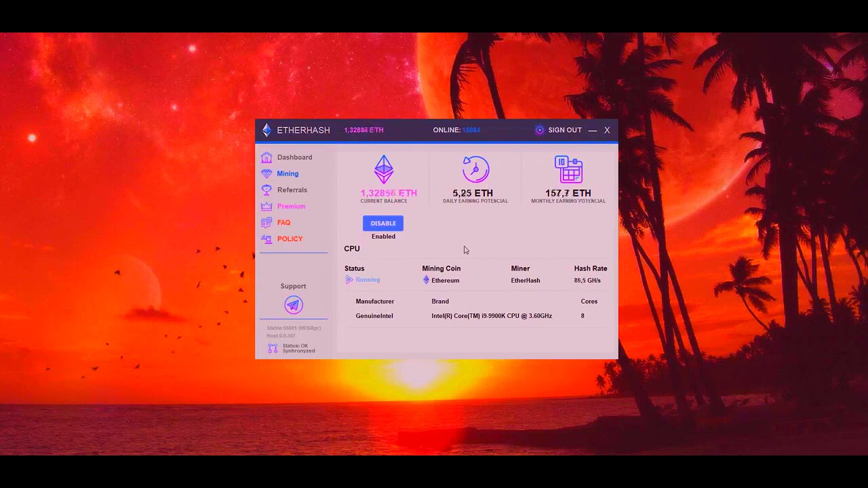Click the CURRENT BALANCE label
Image resolution: width=868 pixels, height=488 pixels.
384,201
